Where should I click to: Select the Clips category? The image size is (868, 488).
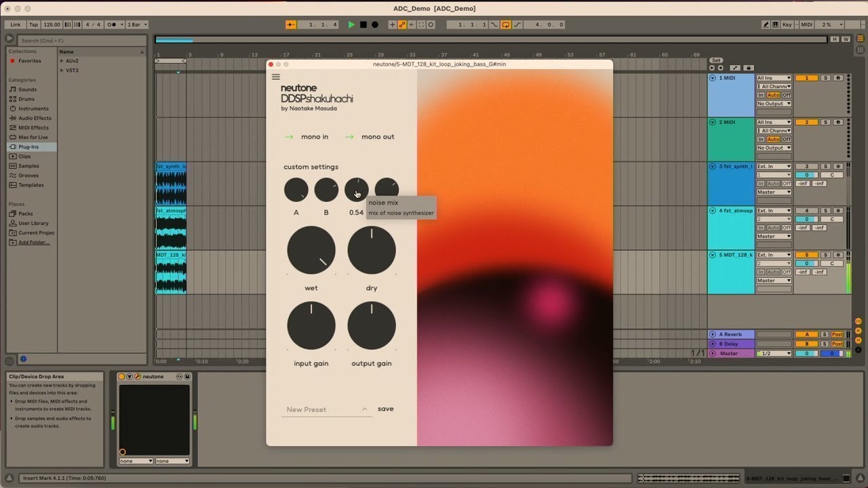pos(25,157)
